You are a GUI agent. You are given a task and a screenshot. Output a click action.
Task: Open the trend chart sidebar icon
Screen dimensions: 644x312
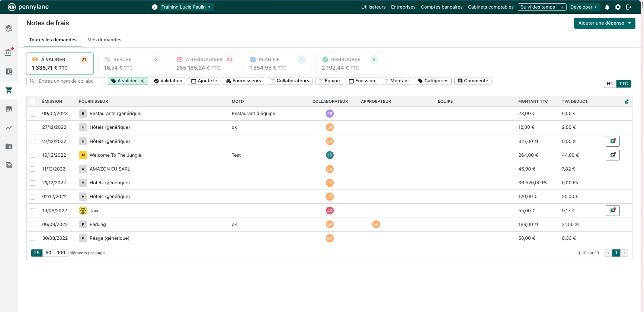click(x=9, y=128)
